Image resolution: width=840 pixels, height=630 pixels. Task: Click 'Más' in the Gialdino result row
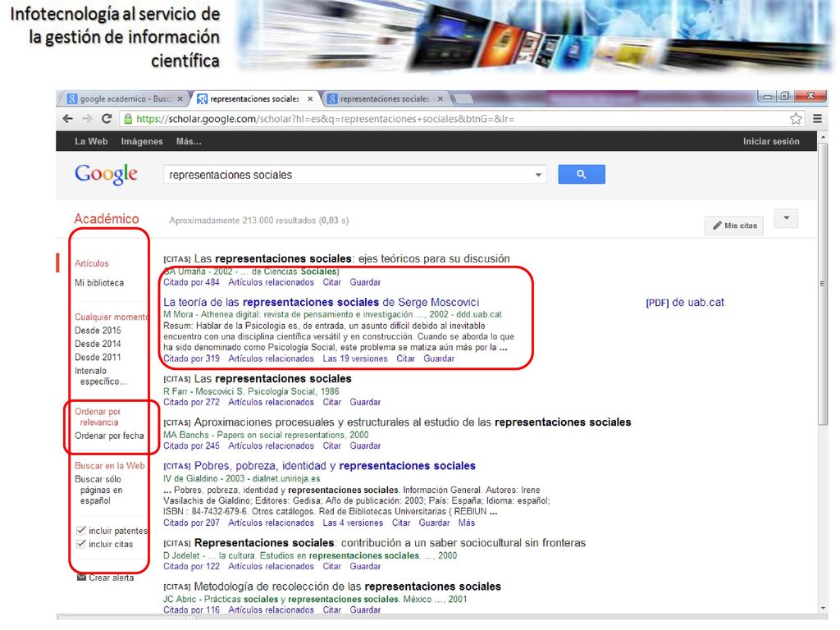pos(466,523)
